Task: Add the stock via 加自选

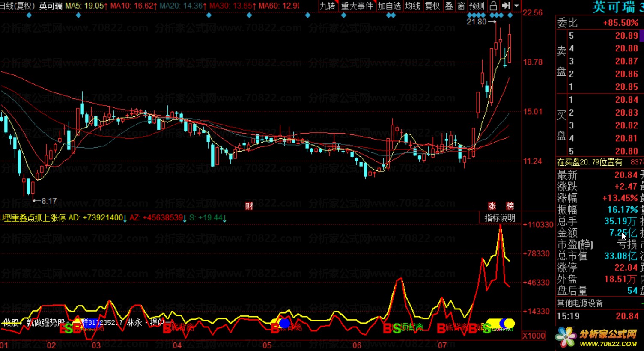Action: [x=389, y=6]
